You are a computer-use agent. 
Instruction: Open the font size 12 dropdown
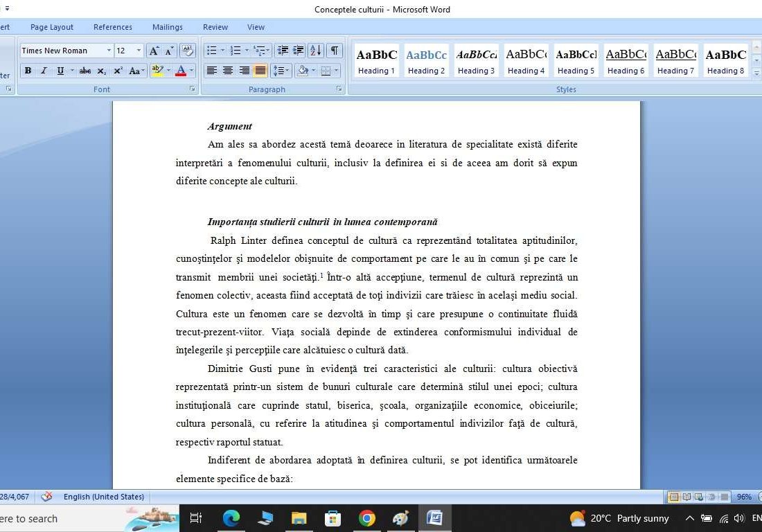tap(139, 51)
